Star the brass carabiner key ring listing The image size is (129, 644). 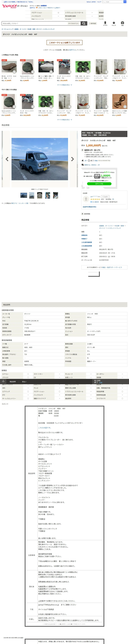point(125,107)
